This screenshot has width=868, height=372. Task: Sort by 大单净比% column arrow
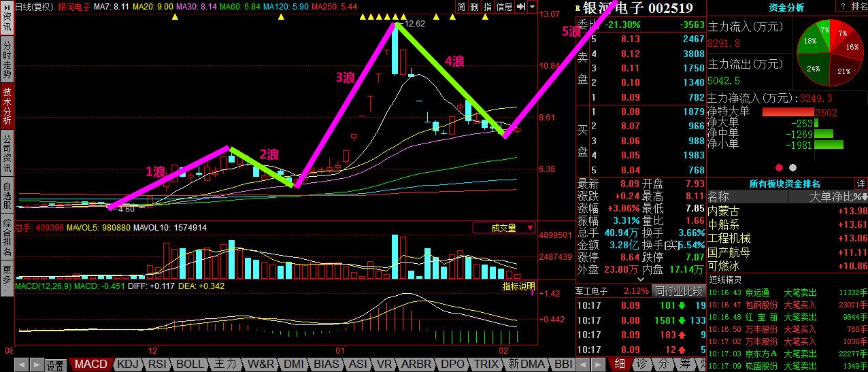pyautogui.click(x=865, y=197)
